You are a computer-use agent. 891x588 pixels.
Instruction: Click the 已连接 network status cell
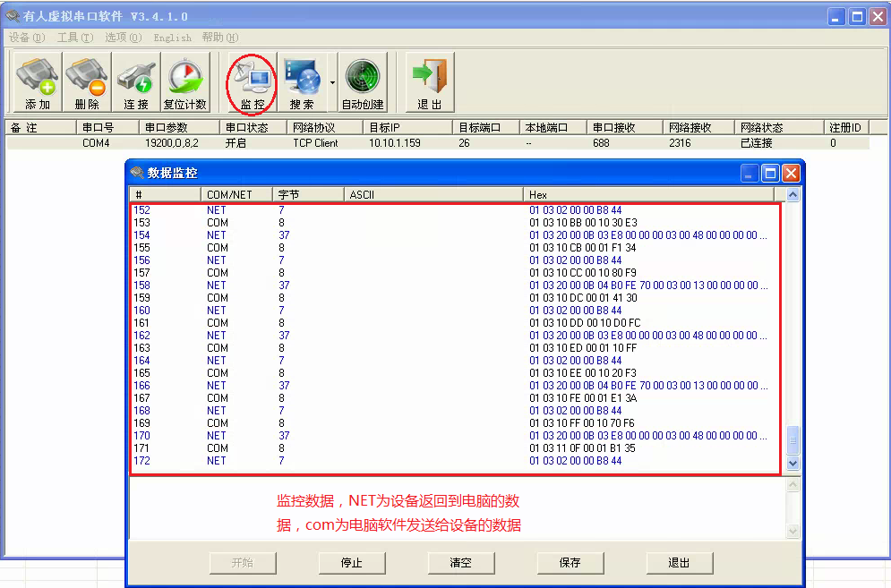coord(757,143)
